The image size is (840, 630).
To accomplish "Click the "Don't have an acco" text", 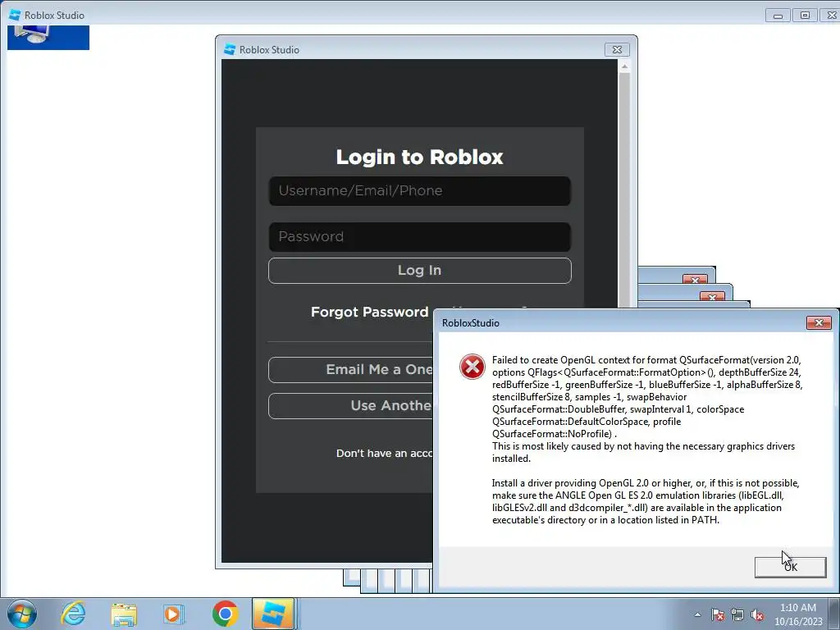I will 384,453.
